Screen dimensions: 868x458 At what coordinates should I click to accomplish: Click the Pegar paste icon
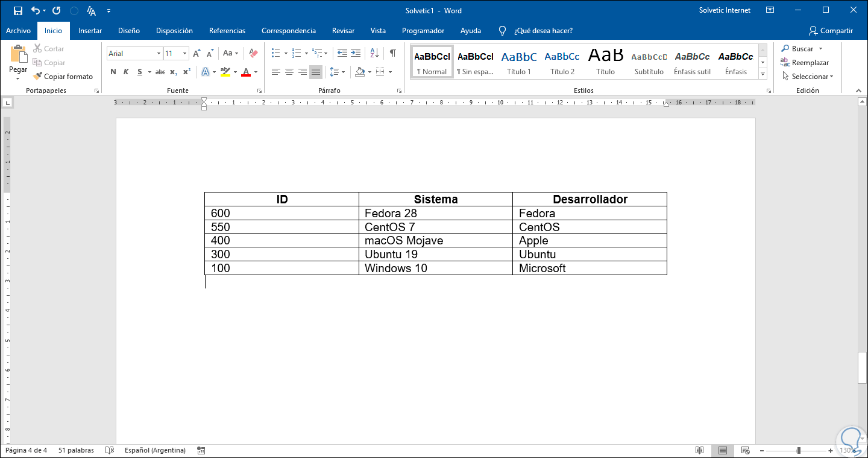pyautogui.click(x=18, y=54)
